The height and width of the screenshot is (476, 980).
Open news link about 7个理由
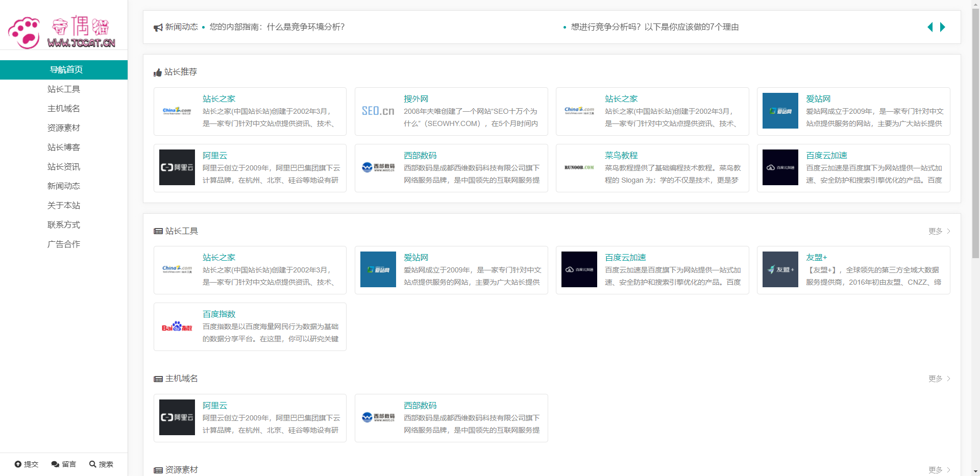point(655,27)
